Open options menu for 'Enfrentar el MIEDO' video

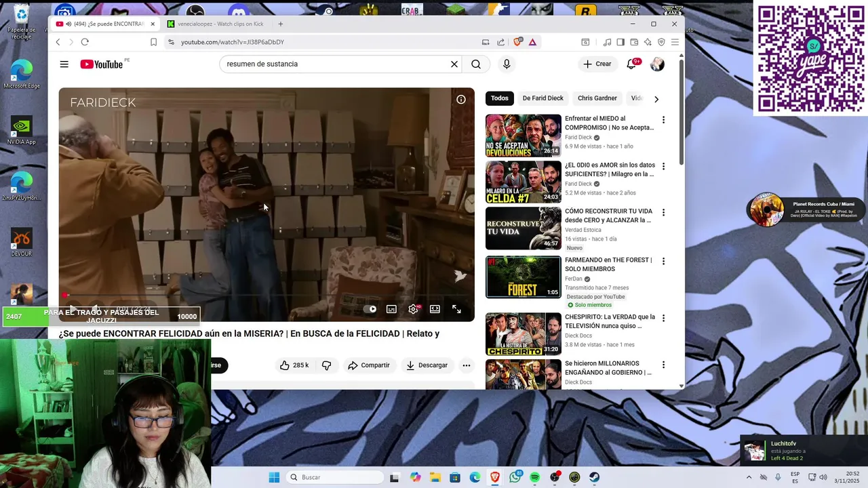click(x=663, y=120)
